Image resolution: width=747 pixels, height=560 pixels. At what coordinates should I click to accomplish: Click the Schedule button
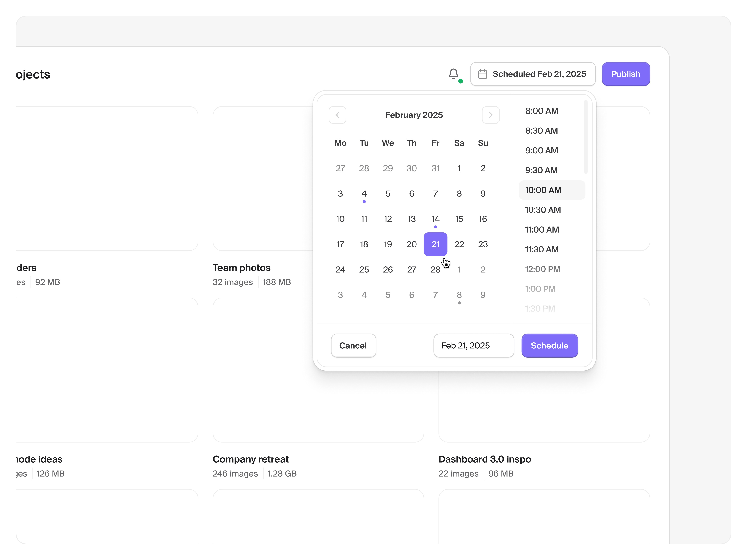[549, 345]
